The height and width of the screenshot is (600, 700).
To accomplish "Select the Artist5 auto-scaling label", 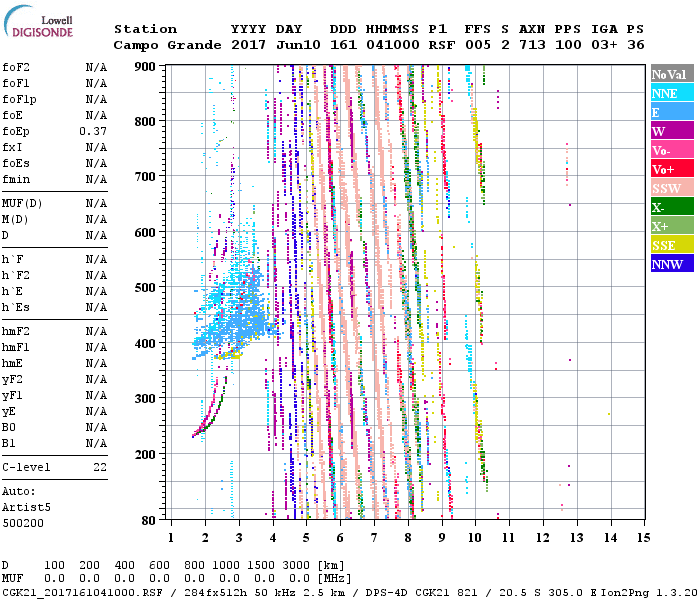I will click(x=26, y=508).
